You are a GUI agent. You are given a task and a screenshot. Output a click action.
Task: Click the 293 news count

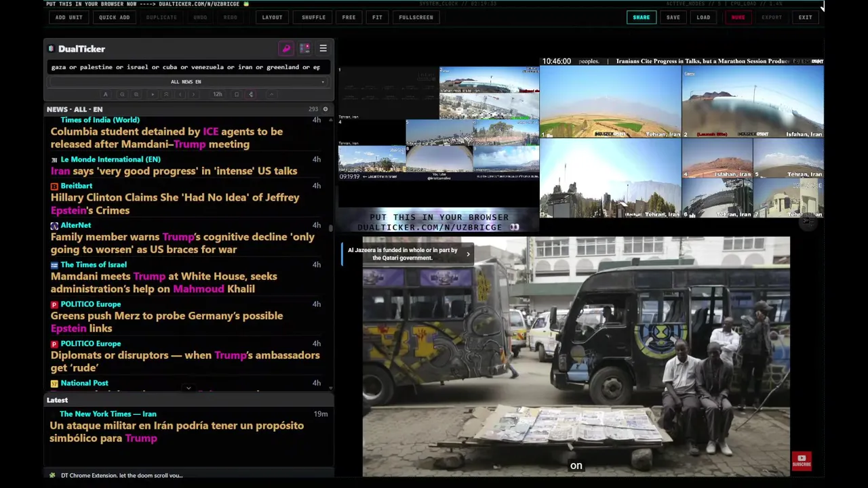click(x=313, y=109)
